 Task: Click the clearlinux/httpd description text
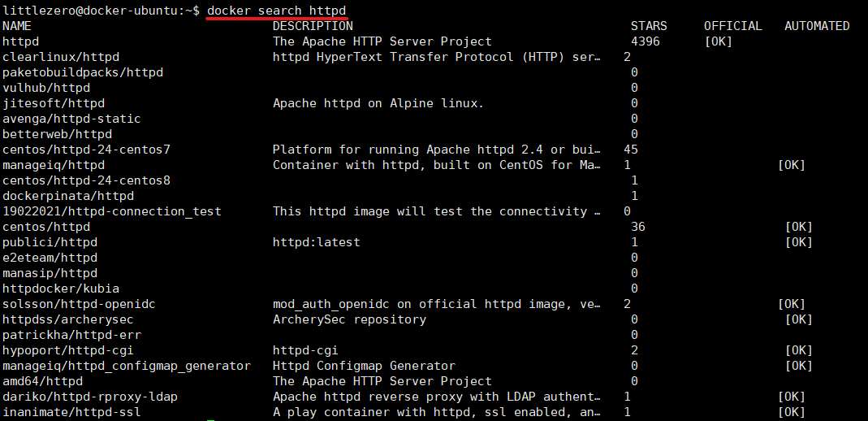coord(437,57)
